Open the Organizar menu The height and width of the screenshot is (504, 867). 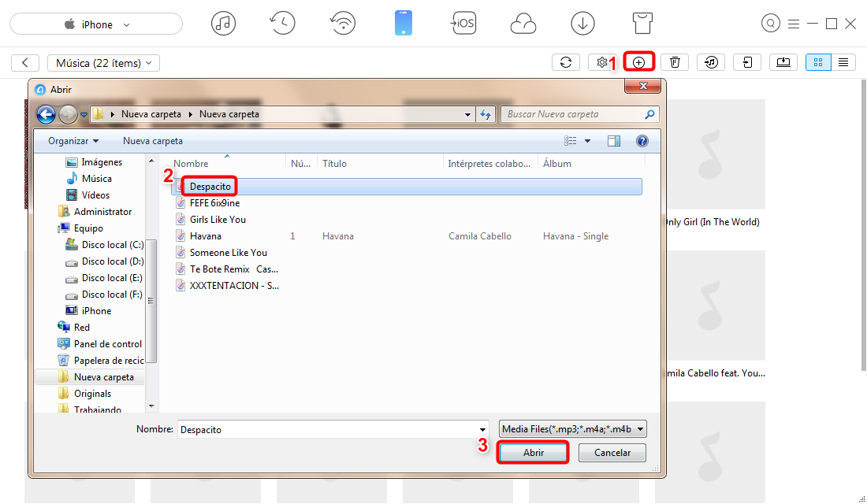pos(73,141)
